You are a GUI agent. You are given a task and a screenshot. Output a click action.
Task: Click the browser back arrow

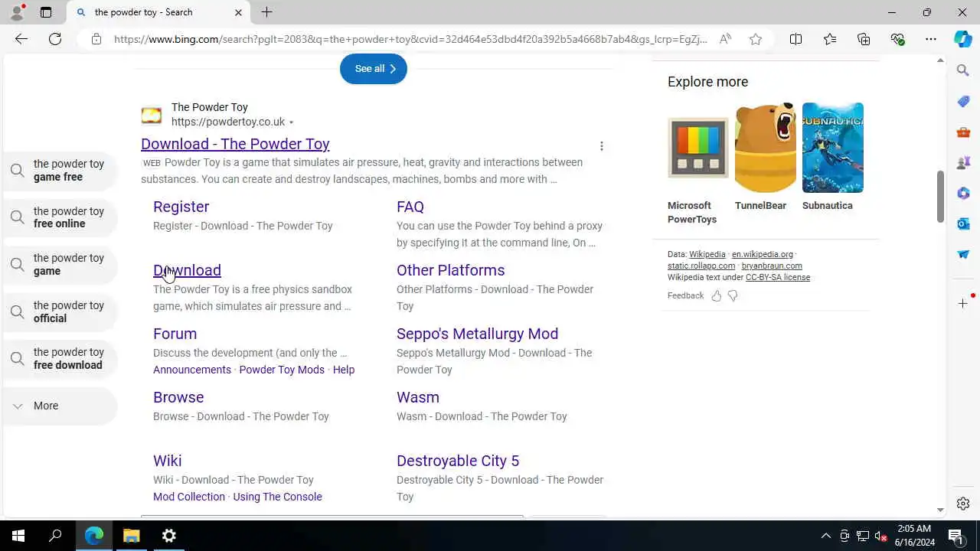click(x=21, y=39)
